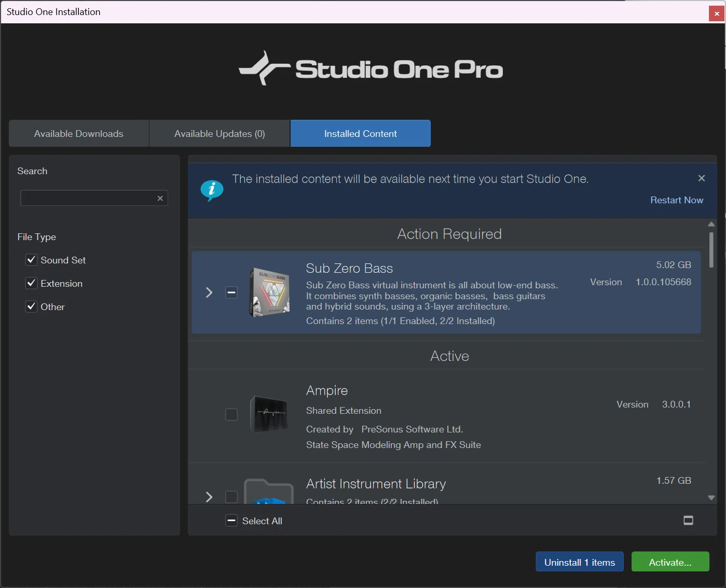
Task: Check the Ampire selection checkbox
Action: [231, 414]
